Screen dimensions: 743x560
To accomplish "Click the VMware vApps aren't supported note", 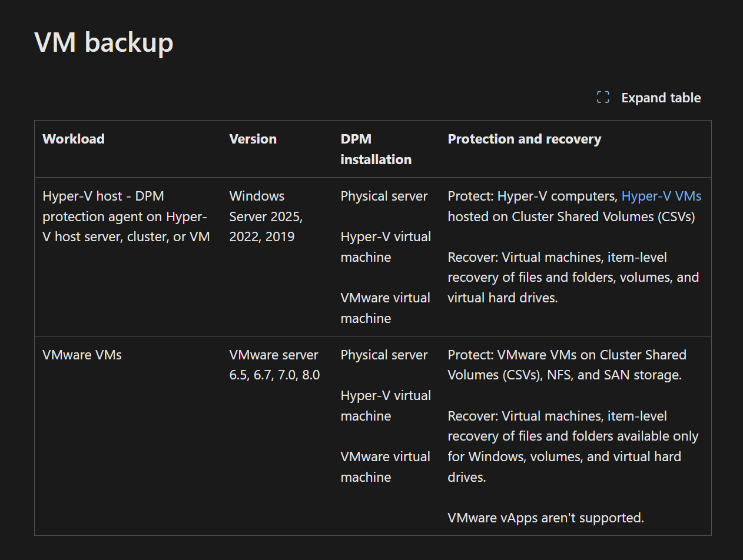I will click(x=546, y=518).
